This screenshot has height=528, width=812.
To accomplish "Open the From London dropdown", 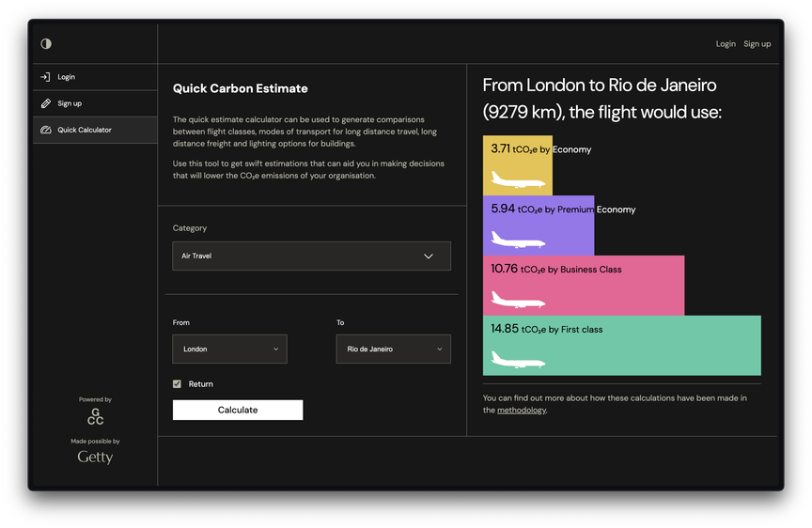I will click(229, 349).
